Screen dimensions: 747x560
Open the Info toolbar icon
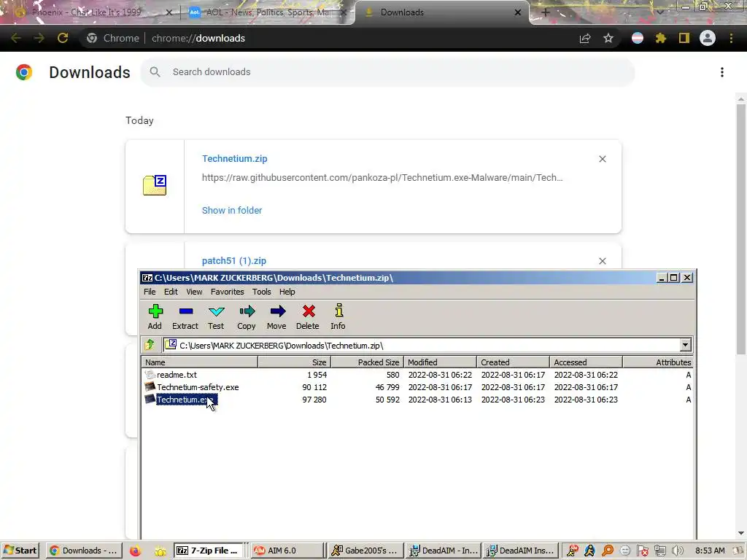[338, 316]
